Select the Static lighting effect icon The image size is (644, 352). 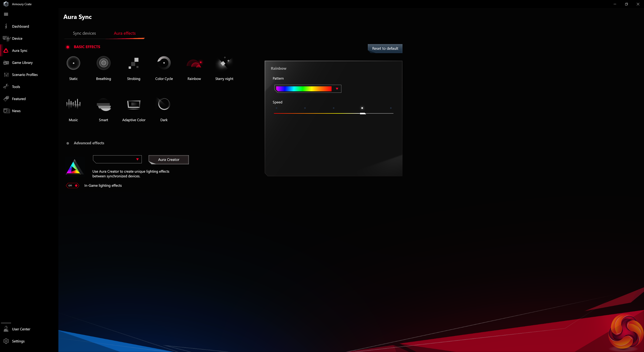coord(73,63)
